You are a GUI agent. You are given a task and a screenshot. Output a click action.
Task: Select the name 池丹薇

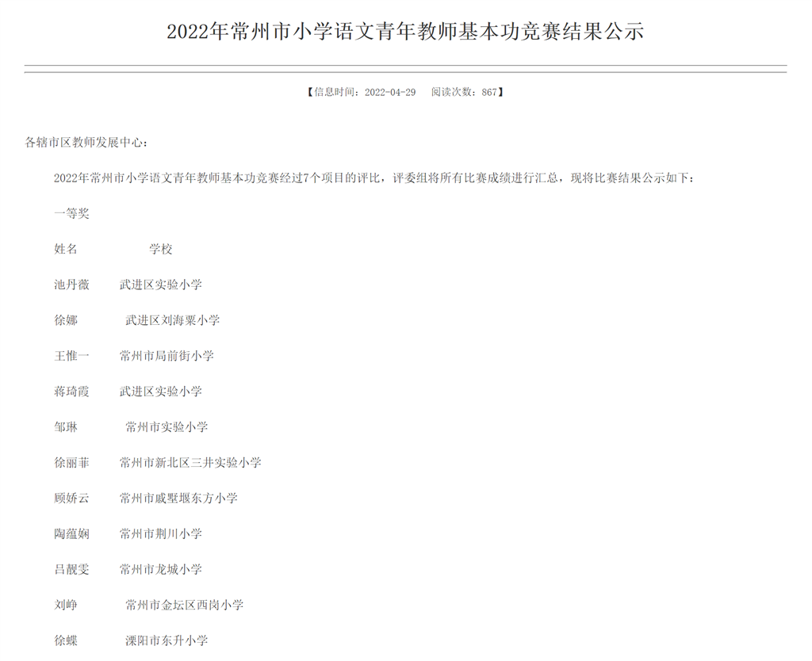pos(71,285)
